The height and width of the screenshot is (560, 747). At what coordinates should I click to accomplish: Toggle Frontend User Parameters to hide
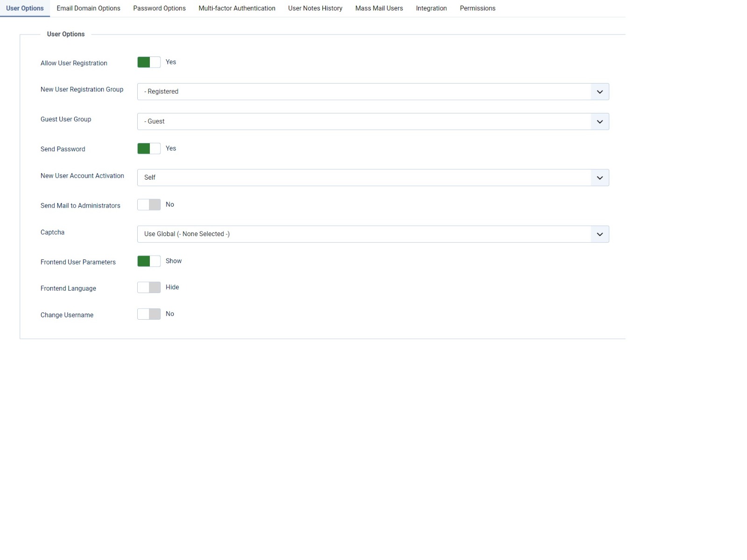149,261
